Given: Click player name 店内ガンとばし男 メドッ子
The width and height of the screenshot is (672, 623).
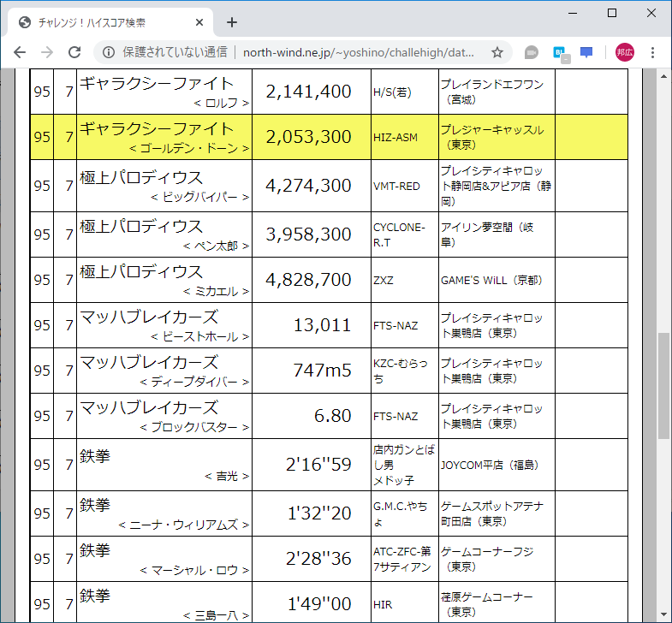Looking at the screenshot, I should [404, 465].
